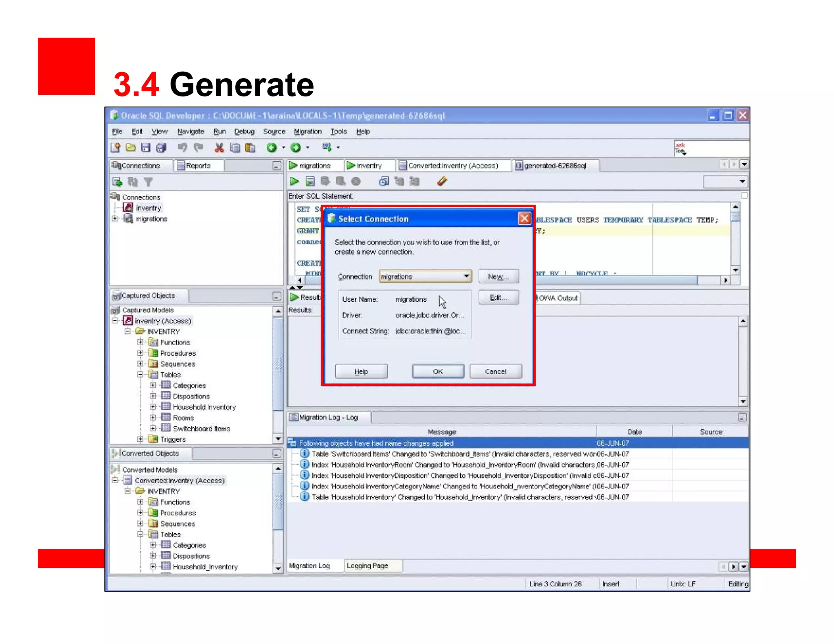Click the Date column header in log

click(x=634, y=432)
